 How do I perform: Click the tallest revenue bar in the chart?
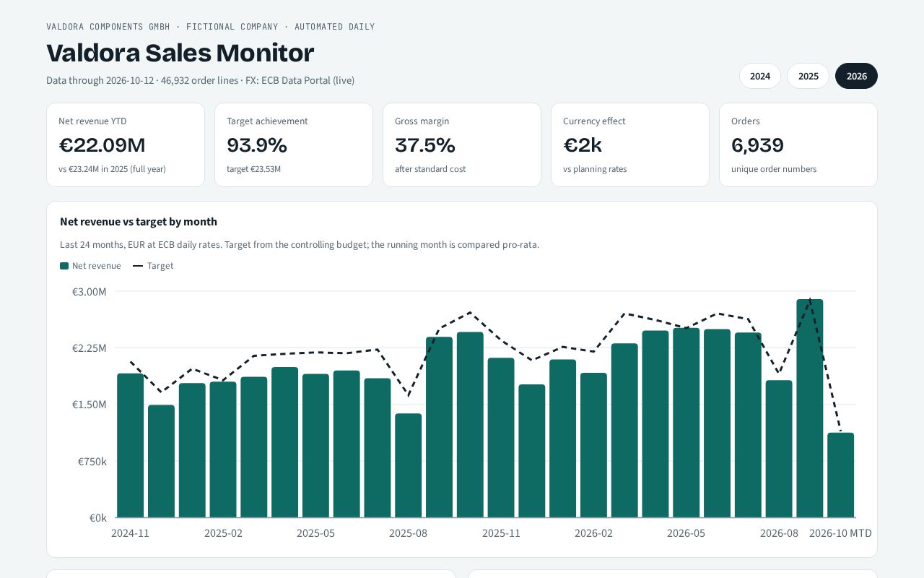(810, 408)
